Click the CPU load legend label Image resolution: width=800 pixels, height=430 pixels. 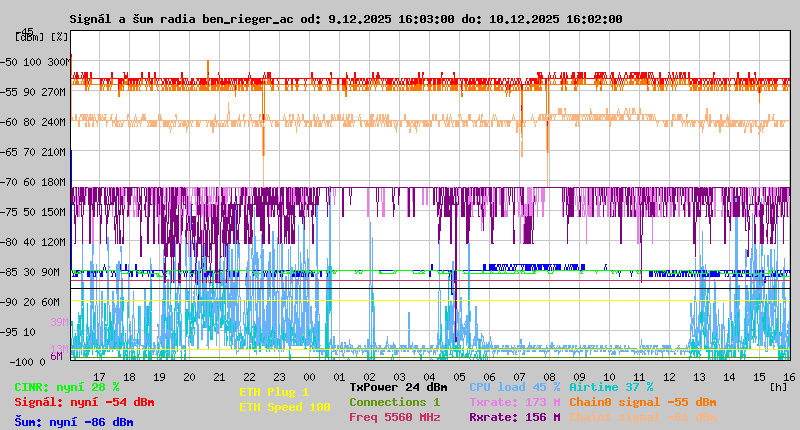coord(514,387)
